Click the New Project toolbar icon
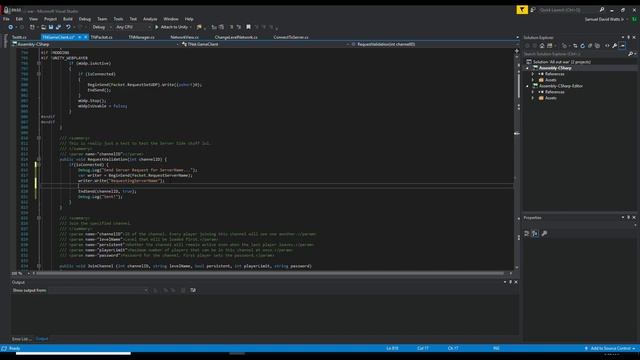This screenshot has width=640, height=360. 32,27
